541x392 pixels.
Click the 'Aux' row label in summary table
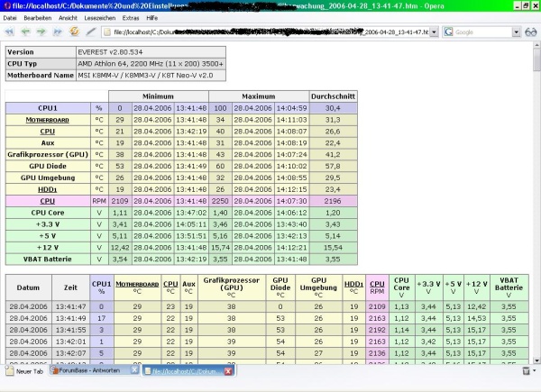(48, 143)
